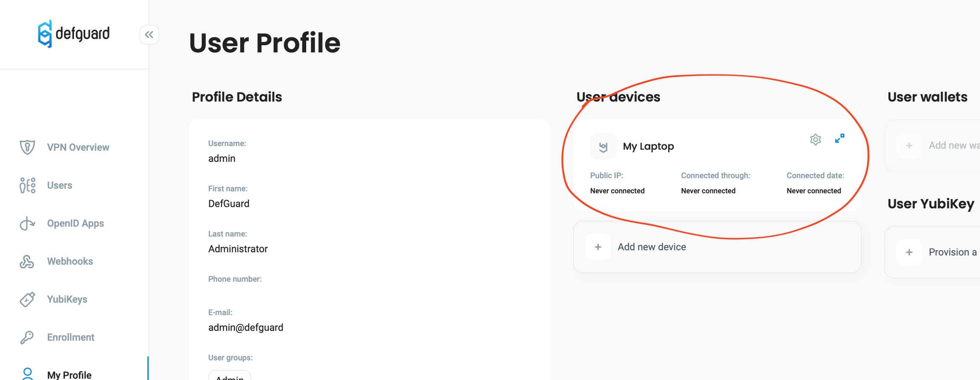Image resolution: width=980 pixels, height=380 pixels.
Task: Open the Webhooks section
Action: tap(70, 261)
